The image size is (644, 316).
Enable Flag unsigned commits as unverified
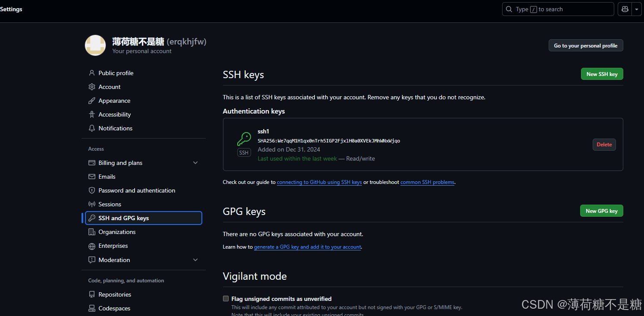point(226,298)
